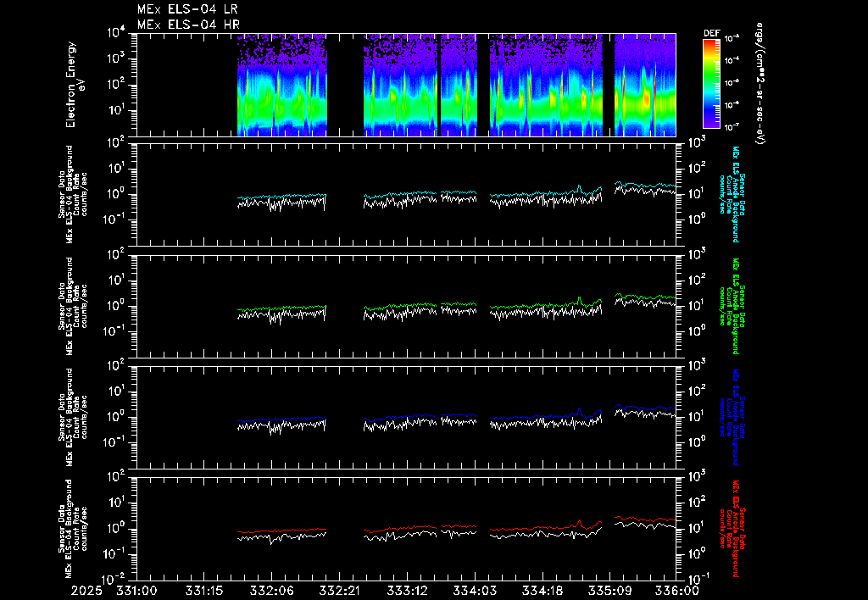Click the '333:12' time axis label
868x600 pixels.
coord(406,591)
